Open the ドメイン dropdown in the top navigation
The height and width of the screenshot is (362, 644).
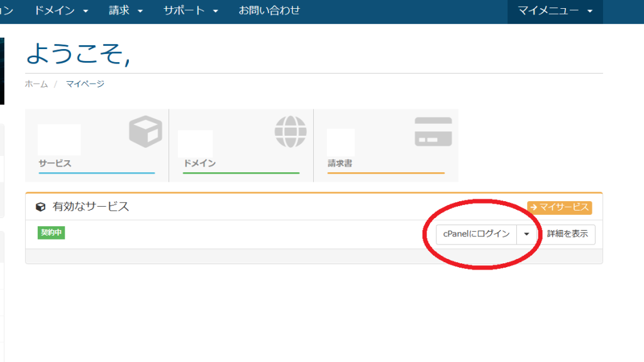click(61, 11)
